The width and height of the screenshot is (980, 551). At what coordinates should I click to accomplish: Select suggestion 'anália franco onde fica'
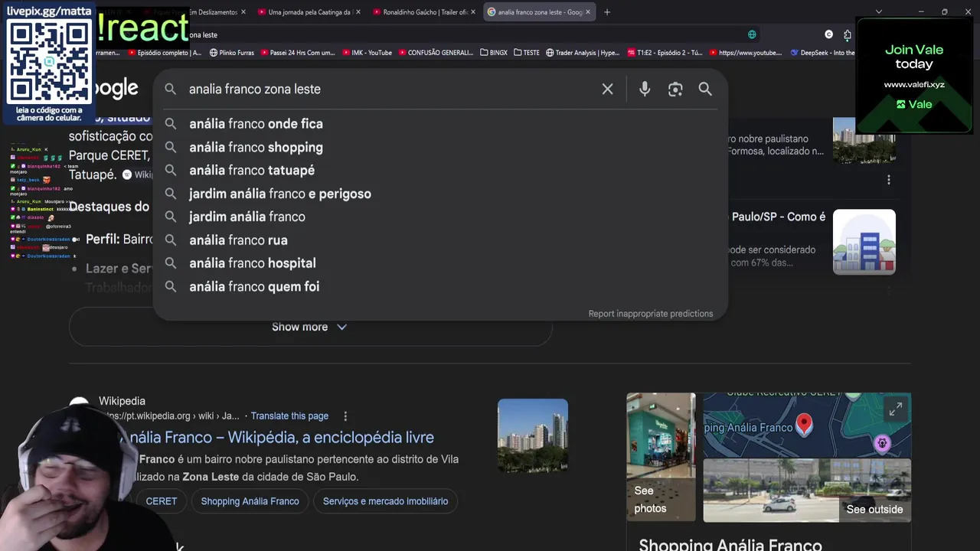point(440,124)
